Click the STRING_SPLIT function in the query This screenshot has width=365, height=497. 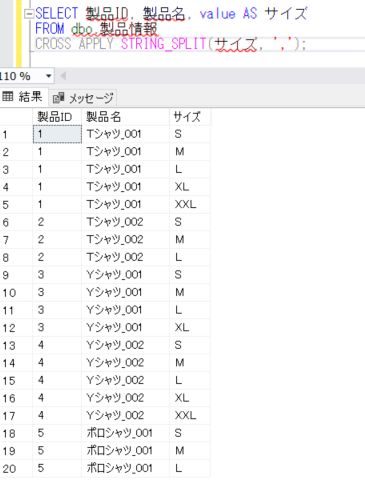click(164, 44)
